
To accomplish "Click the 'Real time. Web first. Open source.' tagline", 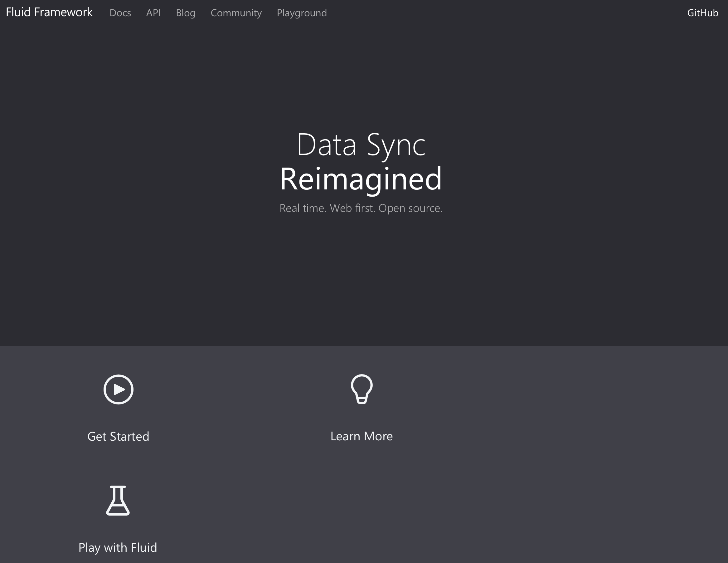I will 361,208.
